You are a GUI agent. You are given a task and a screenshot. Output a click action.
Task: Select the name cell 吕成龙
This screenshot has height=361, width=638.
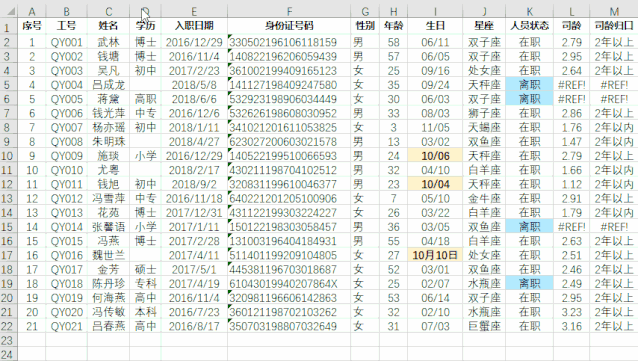tap(108, 85)
